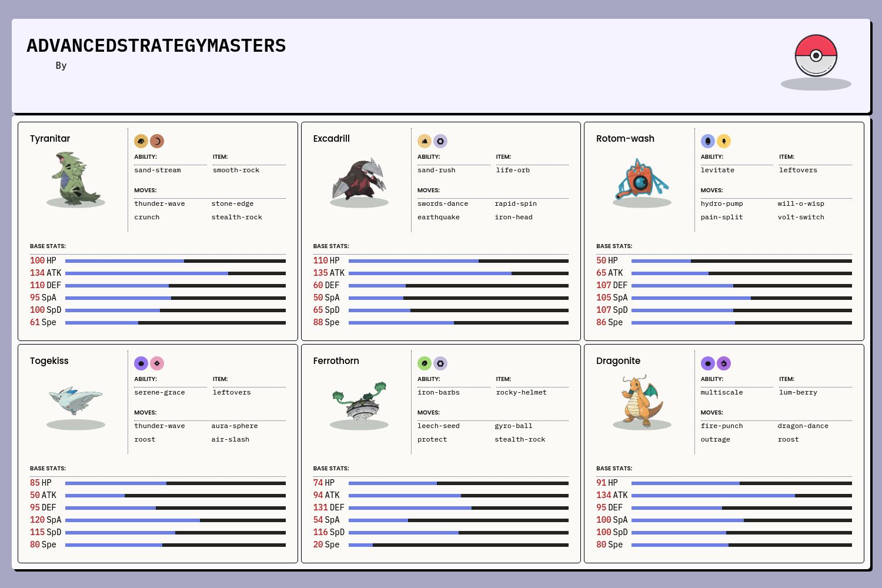Click Togekiss's serene-grace ability
Screen dimensions: 882x588
159,393
